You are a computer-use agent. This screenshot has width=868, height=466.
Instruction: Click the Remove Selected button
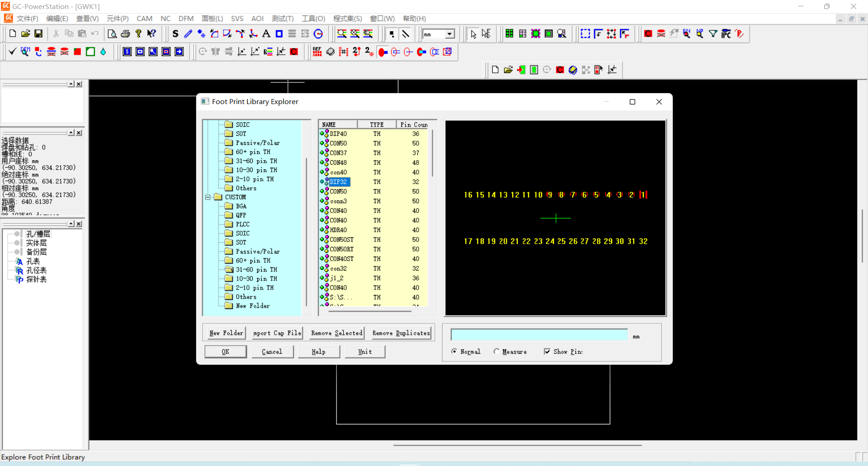337,333
